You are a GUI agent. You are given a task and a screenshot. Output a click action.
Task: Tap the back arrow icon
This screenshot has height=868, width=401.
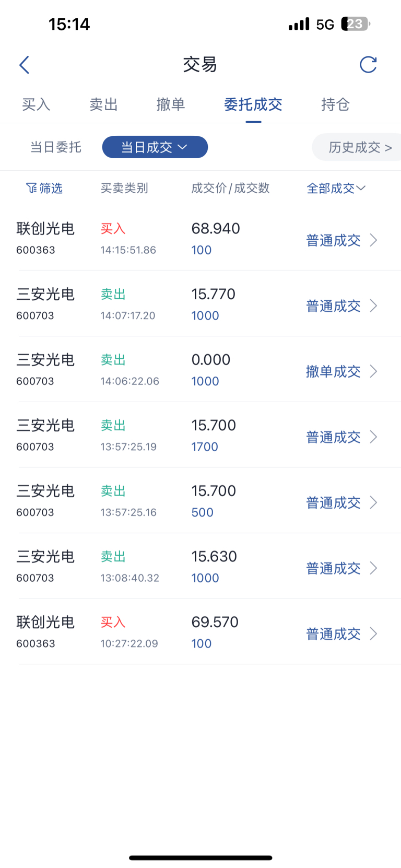coord(24,65)
